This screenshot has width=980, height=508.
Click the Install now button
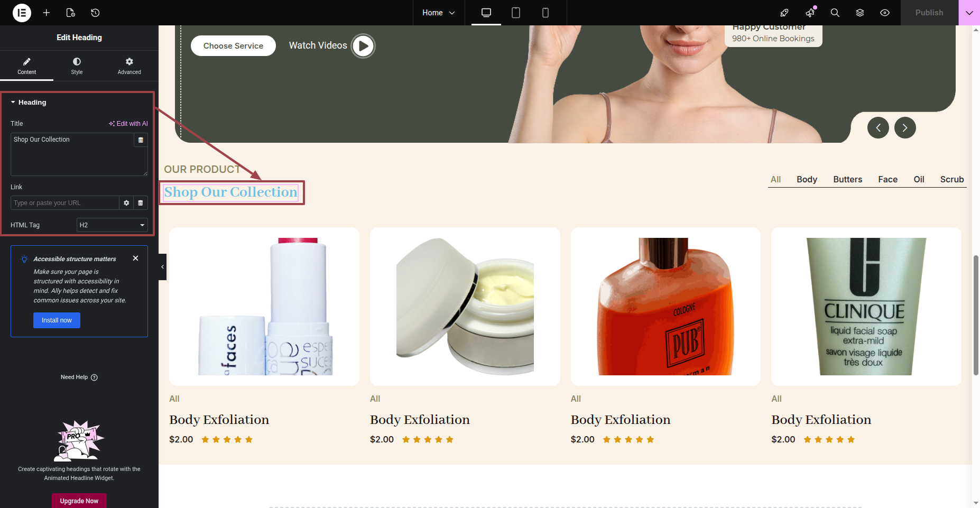pos(57,320)
